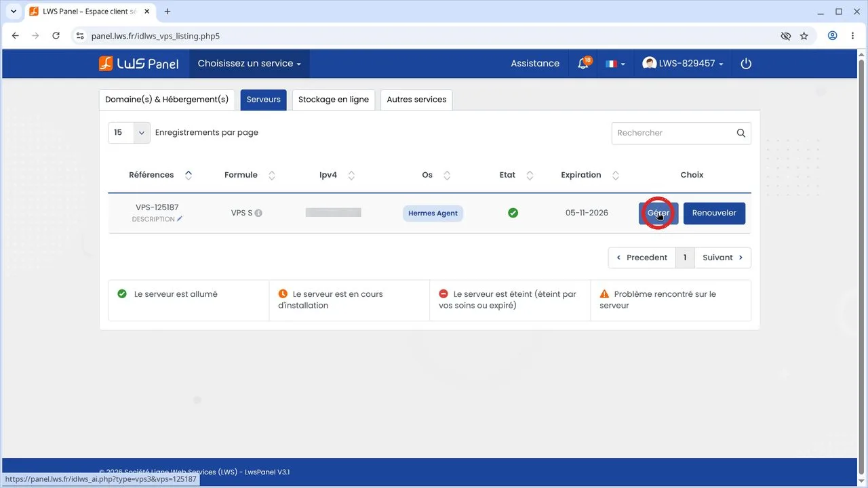The height and width of the screenshot is (488, 868).
Task: Click the 05-11-2026 expiration date
Action: click(587, 213)
